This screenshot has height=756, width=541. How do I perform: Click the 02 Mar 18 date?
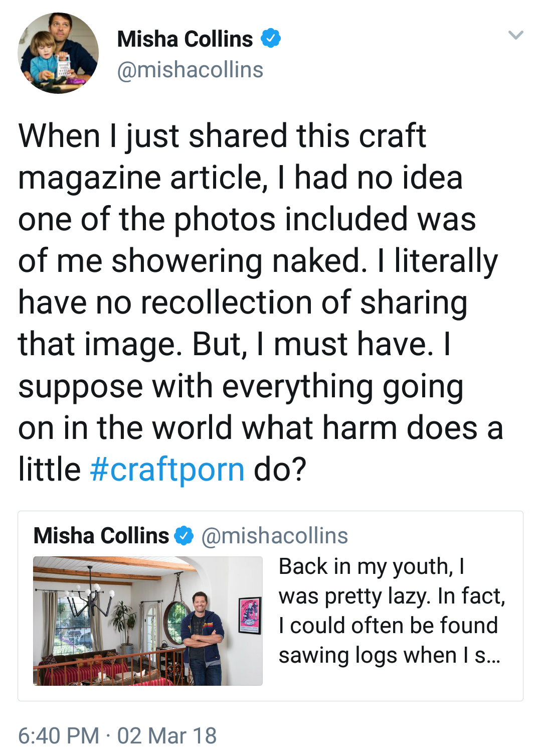(167, 736)
